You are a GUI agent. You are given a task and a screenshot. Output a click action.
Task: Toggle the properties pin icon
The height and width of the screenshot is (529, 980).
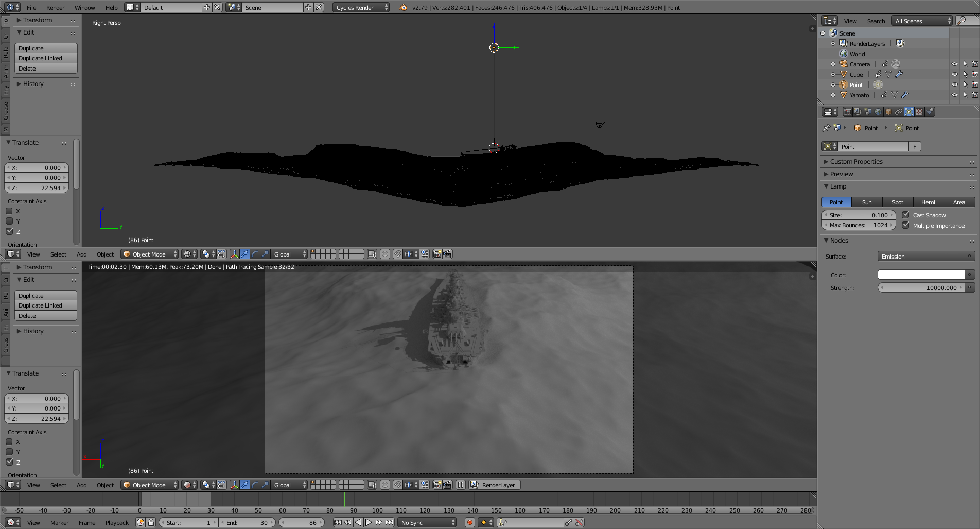point(827,128)
